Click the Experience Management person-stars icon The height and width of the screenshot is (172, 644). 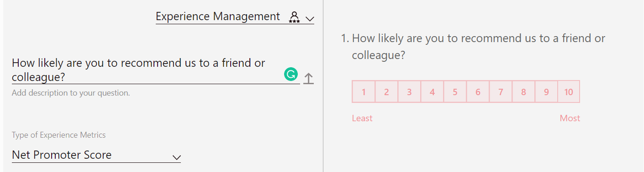coord(295,17)
